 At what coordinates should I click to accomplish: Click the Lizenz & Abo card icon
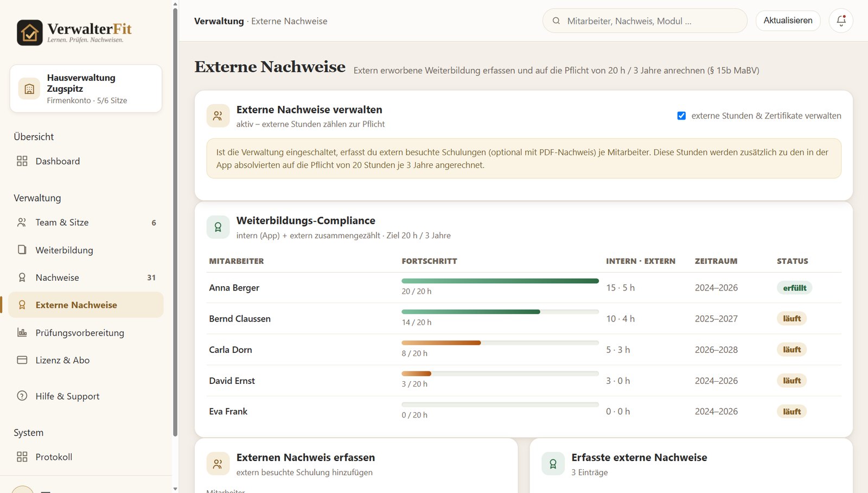(22, 360)
